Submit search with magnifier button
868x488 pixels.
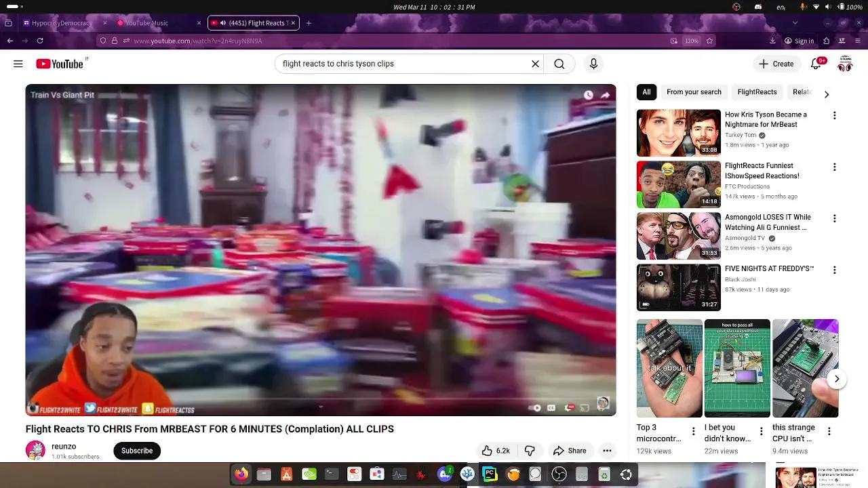559,64
